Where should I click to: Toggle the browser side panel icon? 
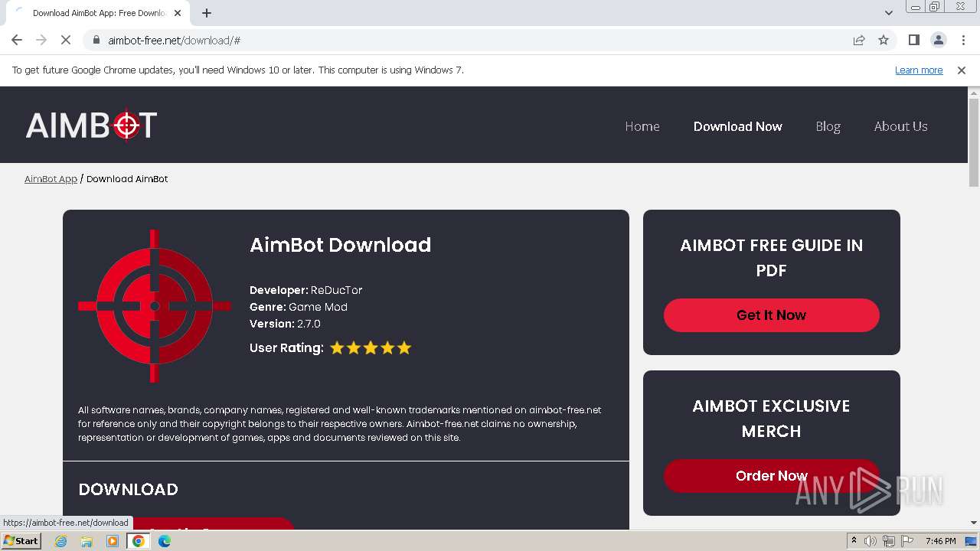913,40
